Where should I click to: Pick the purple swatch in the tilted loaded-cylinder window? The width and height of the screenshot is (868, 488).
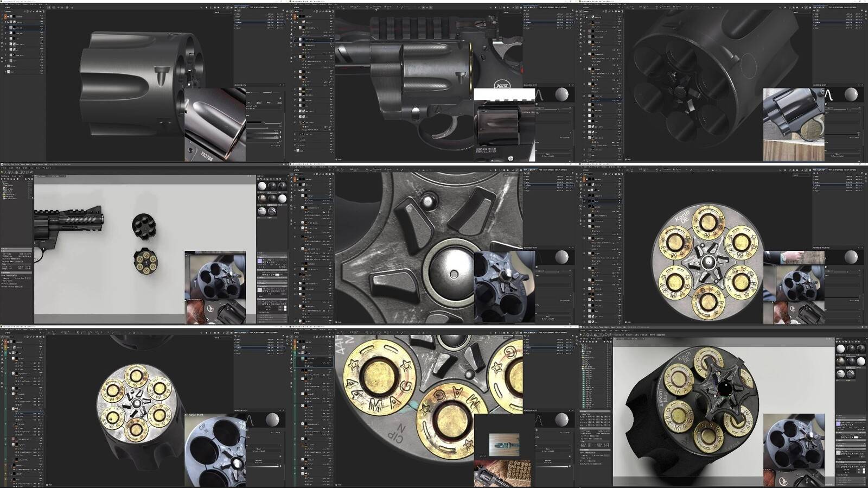click(838, 424)
